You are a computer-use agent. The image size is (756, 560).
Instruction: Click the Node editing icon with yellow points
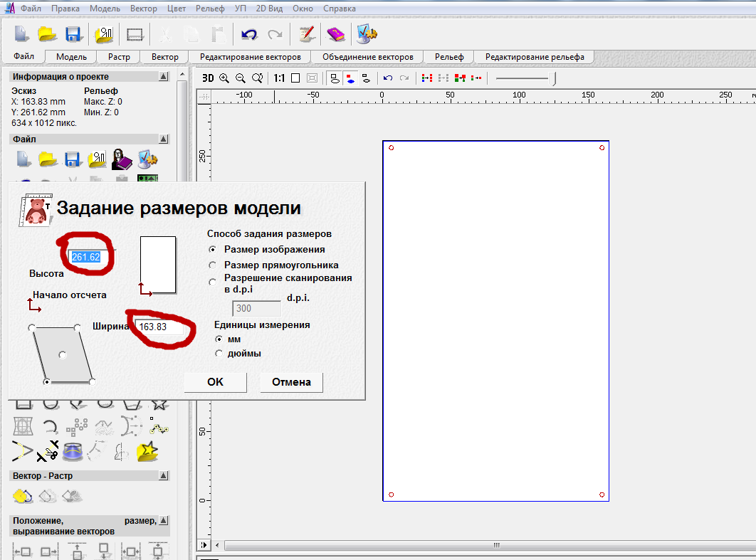point(159,426)
